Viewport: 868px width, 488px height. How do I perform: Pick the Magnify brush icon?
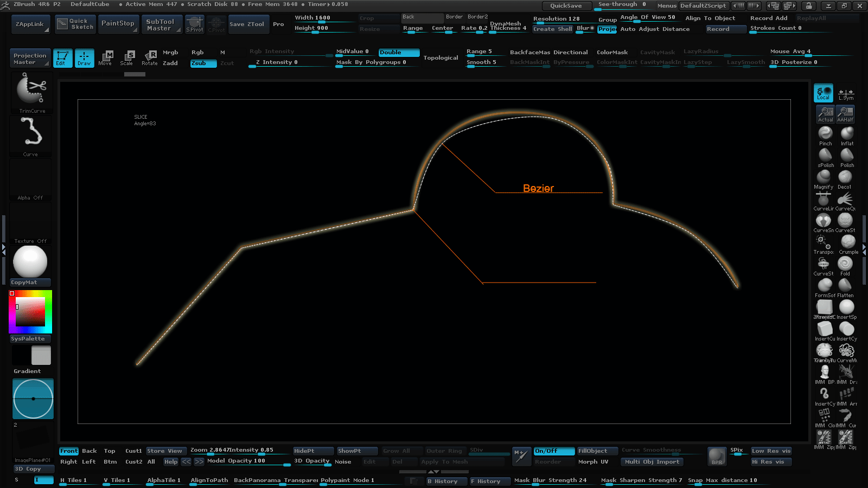coord(824,177)
